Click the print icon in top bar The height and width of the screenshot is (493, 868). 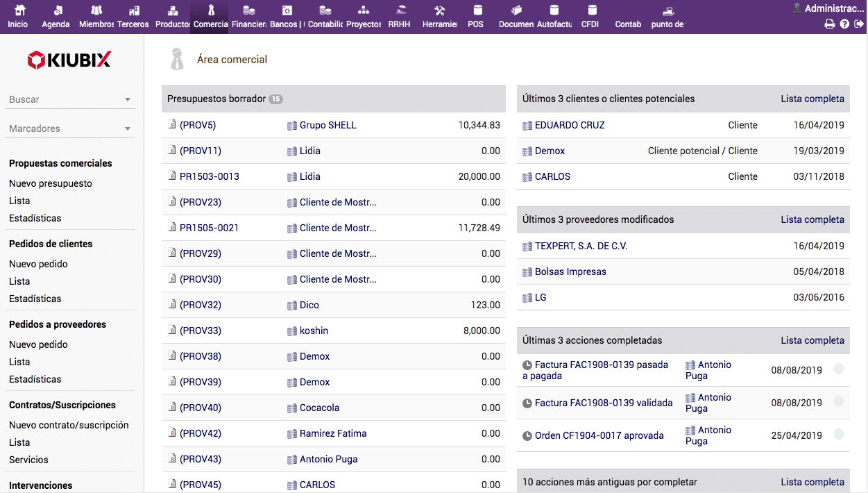click(829, 24)
